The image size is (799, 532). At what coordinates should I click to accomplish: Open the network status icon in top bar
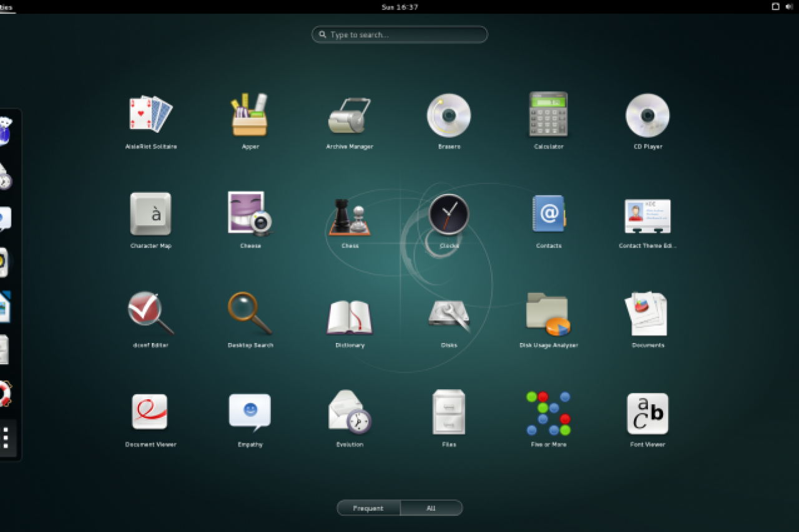click(775, 7)
